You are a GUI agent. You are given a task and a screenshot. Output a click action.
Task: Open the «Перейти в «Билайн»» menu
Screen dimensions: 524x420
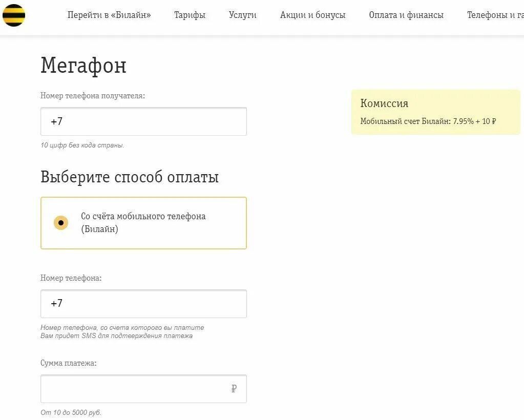[109, 15]
